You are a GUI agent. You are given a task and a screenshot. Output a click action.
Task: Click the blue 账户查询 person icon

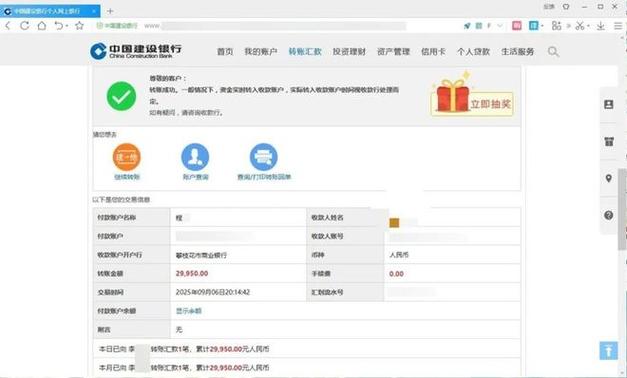[195, 157]
